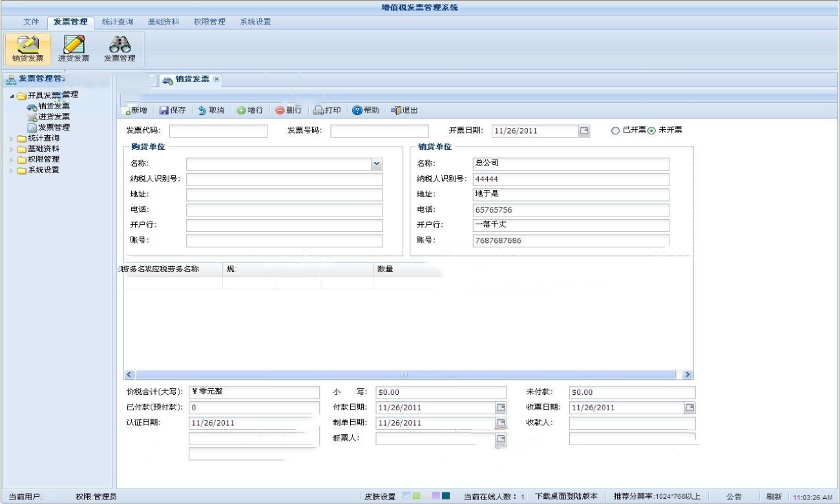The image size is (840, 504).
Task: Open the 文件 menu
Action: [x=31, y=22]
